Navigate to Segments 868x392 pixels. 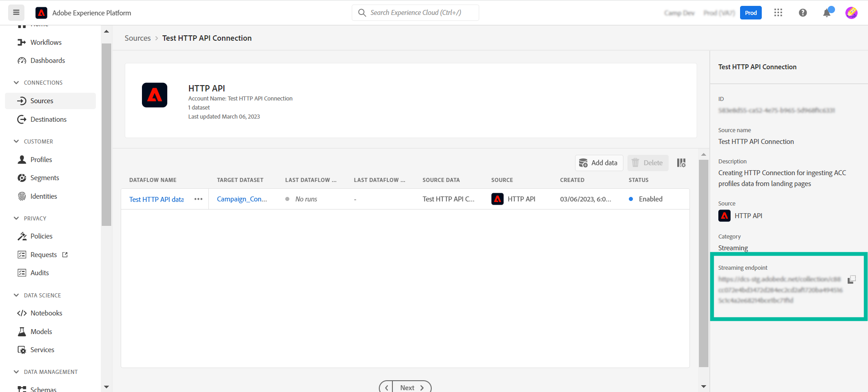coord(45,178)
